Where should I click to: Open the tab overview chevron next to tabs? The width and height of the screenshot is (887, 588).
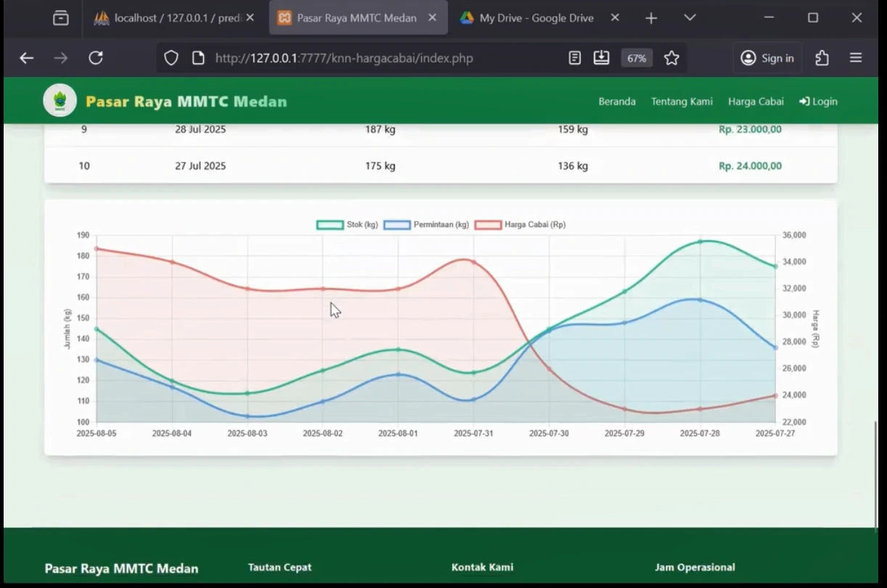click(690, 17)
